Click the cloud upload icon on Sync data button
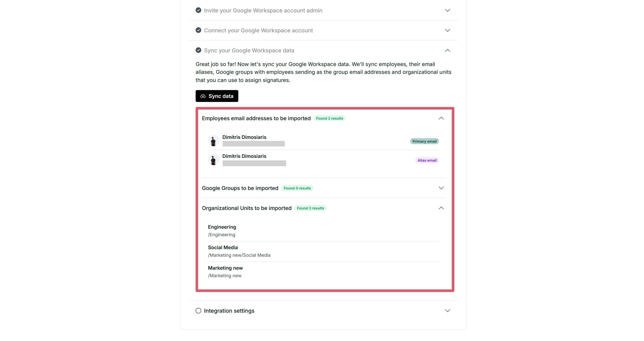The height and width of the screenshot is (341, 644). [x=203, y=96]
